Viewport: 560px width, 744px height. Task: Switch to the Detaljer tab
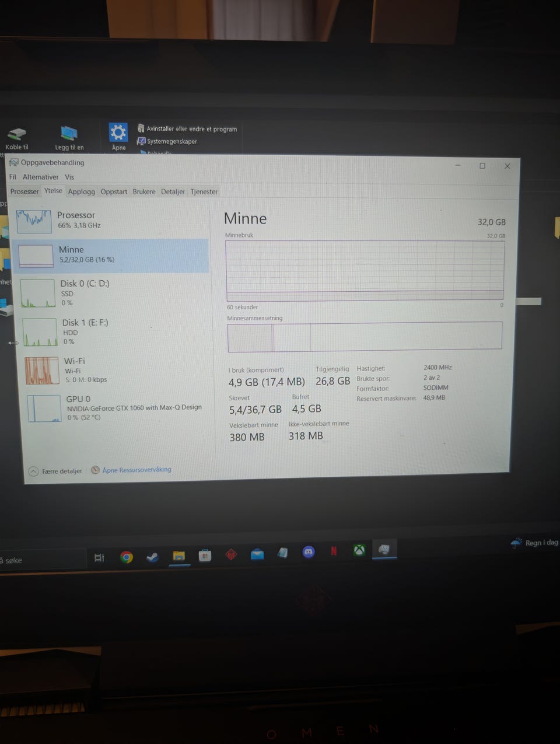(173, 191)
